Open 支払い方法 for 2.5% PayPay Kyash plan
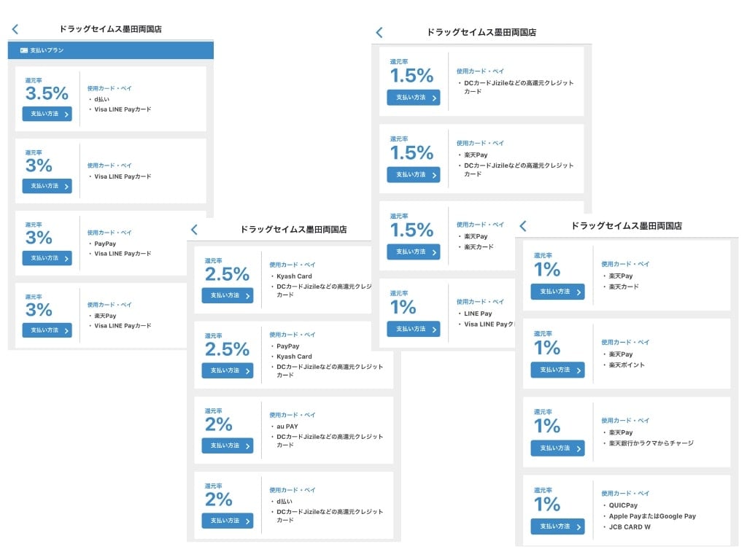Image resolution: width=747 pixels, height=560 pixels. pyautogui.click(x=227, y=370)
